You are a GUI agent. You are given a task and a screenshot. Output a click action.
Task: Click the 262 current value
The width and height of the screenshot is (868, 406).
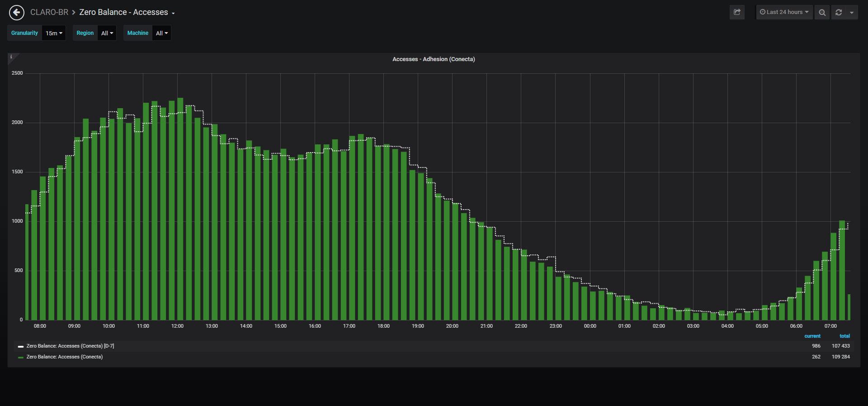816,357
